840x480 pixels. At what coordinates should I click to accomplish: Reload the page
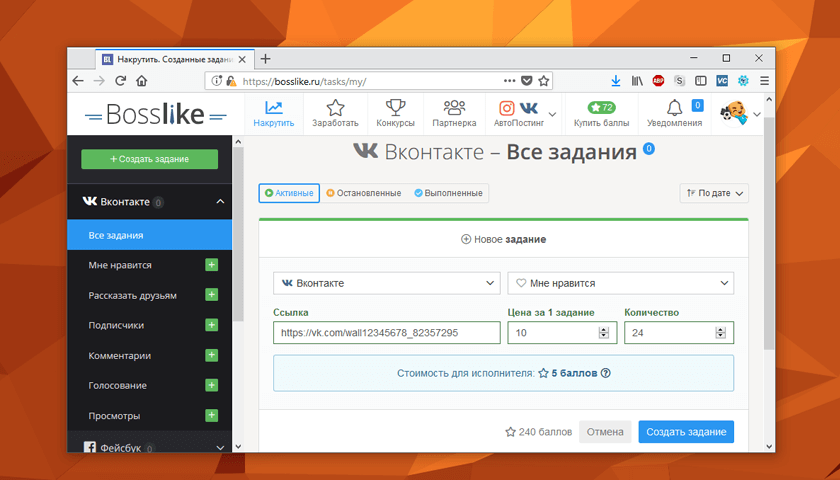(x=121, y=81)
